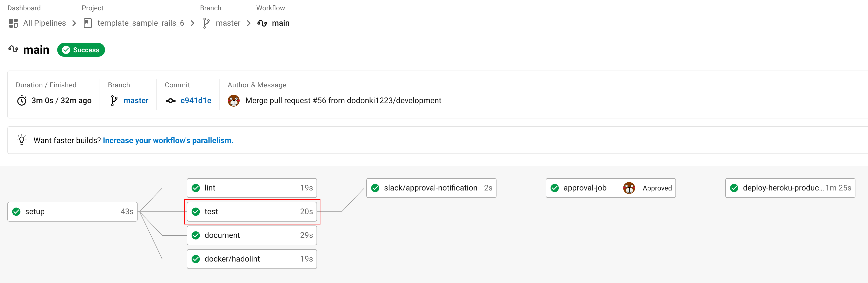The height and width of the screenshot is (283, 868).
Task: Click Increase your workflow's parallelism link
Action: (168, 140)
